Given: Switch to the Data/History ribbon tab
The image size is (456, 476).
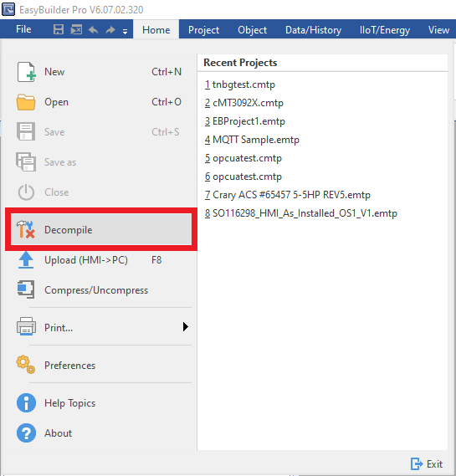Looking at the screenshot, I should pos(313,30).
